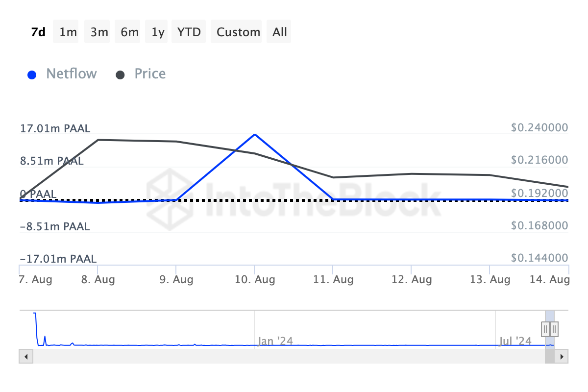The height and width of the screenshot is (392, 588).
Task: Click the navigator scrollbar thumb
Action: (x=550, y=357)
